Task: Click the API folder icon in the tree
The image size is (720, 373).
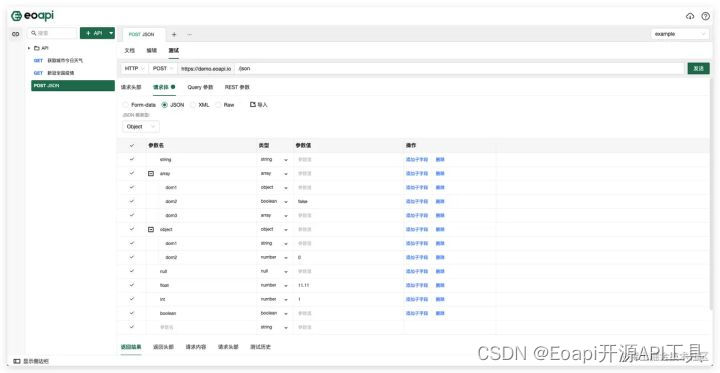Action: click(x=37, y=48)
